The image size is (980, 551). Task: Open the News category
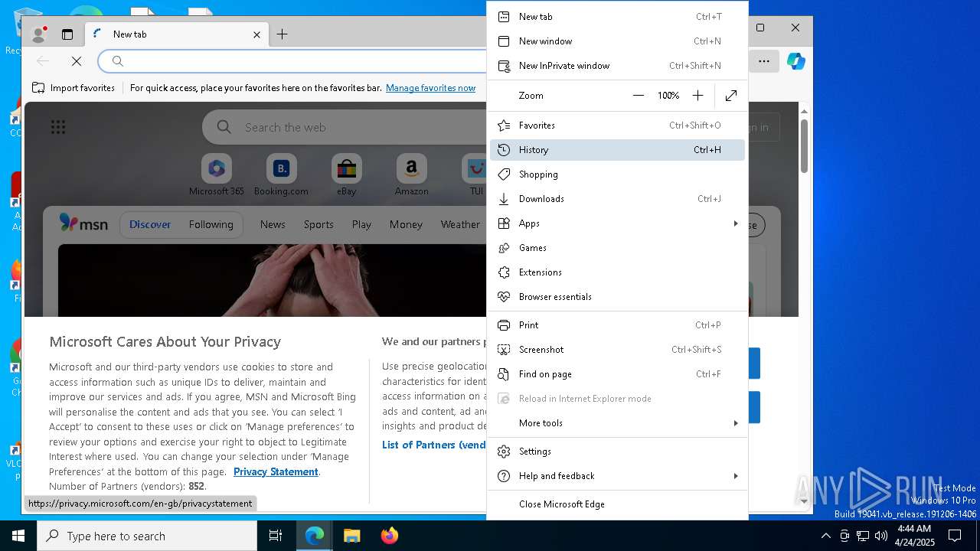click(x=273, y=224)
